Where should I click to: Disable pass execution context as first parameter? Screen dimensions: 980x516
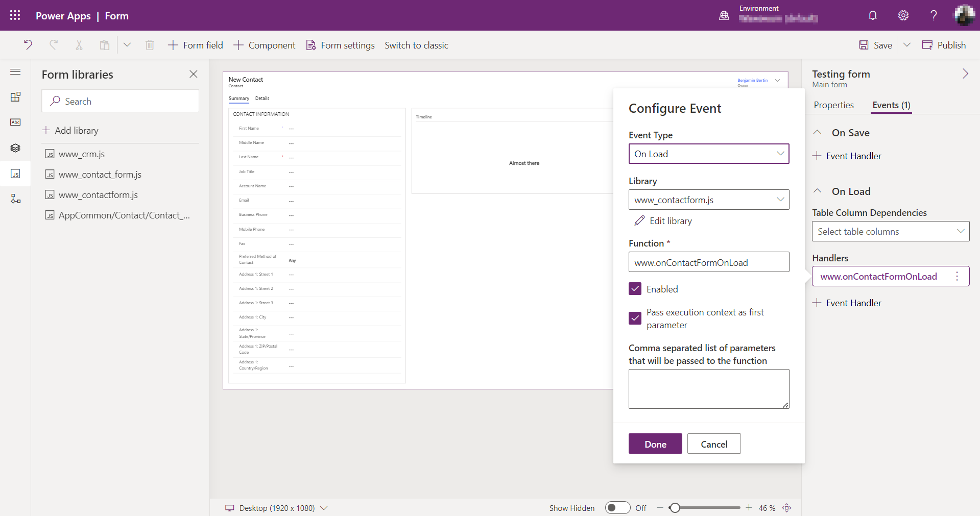click(x=635, y=318)
